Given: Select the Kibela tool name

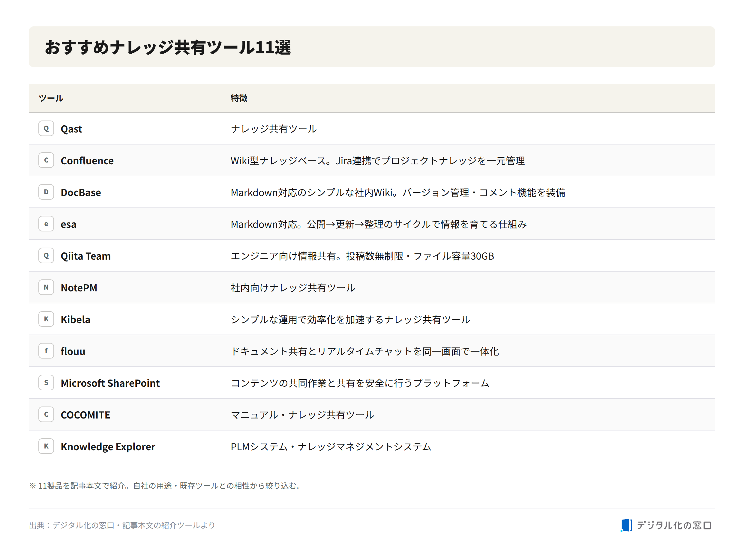Looking at the screenshot, I should [x=75, y=320].
